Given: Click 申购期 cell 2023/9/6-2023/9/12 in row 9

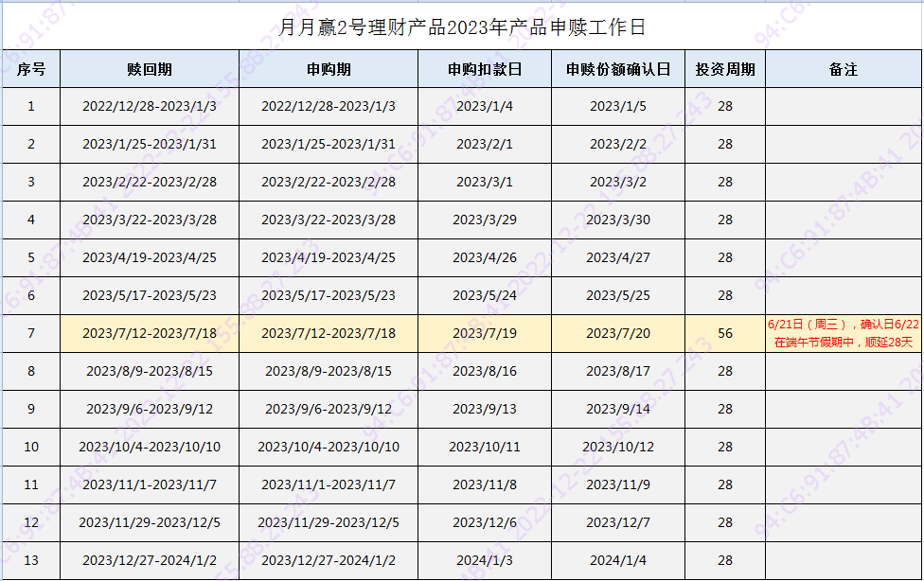Looking at the screenshot, I should coord(329,409).
